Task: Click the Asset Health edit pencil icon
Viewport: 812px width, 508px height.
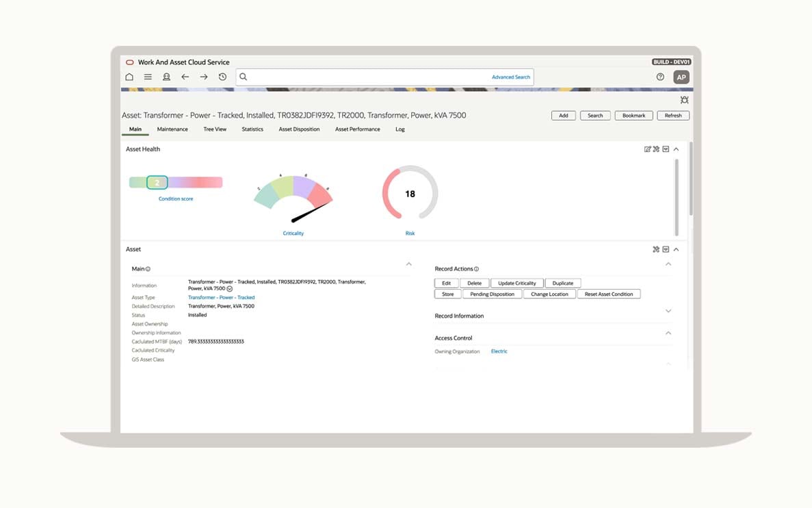Action: (647, 149)
